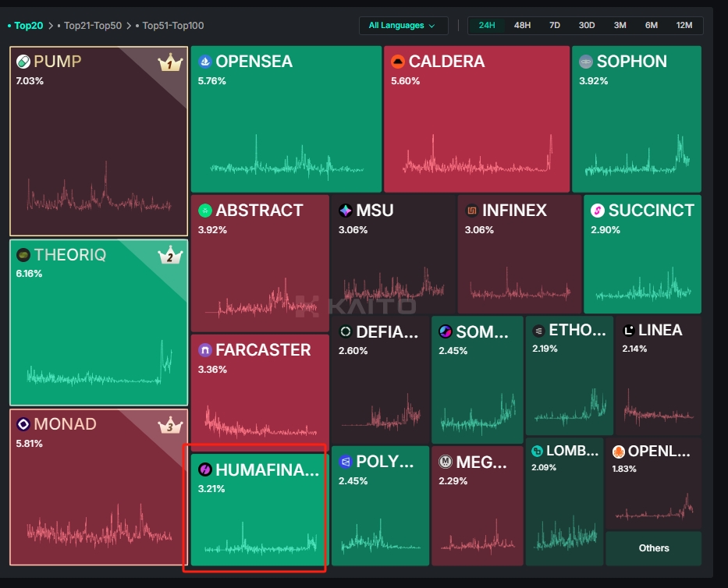This screenshot has height=588, width=728.
Task: Click the "2.09%" value on LOMB...
Action: (x=544, y=467)
